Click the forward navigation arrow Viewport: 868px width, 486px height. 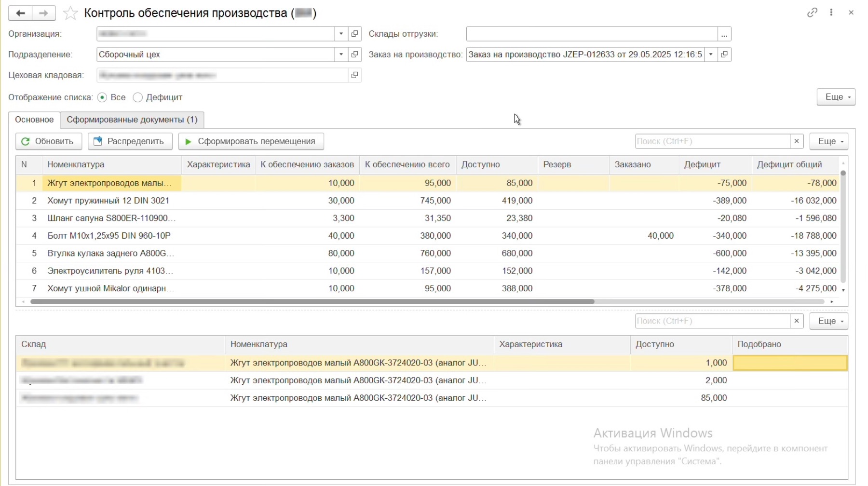click(43, 13)
